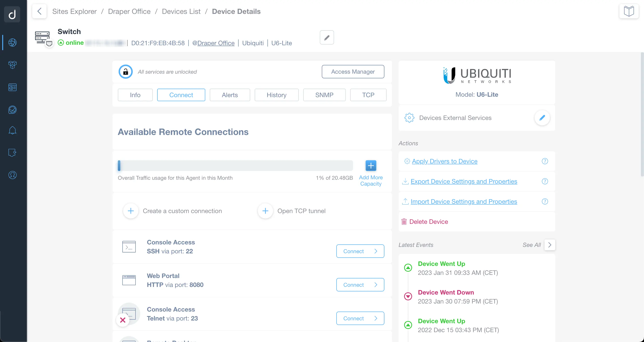This screenshot has height=342, width=644.
Task: Click the Draper Office breadcrumb link
Action: [x=129, y=11]
